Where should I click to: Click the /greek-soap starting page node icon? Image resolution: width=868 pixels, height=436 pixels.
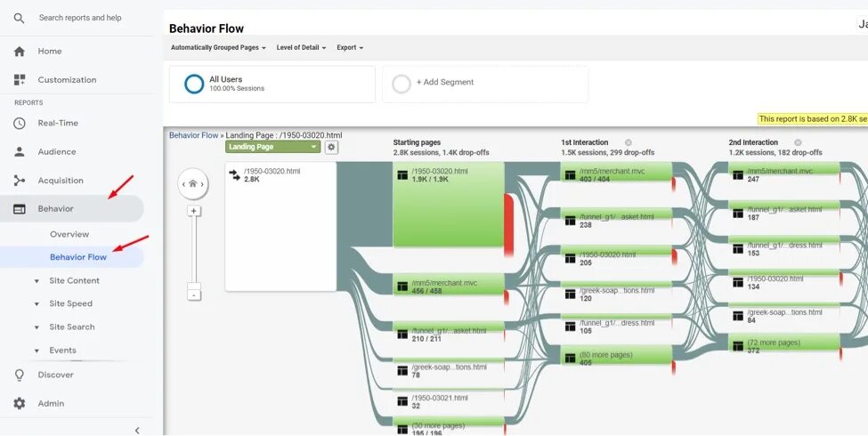coord(402,370)
